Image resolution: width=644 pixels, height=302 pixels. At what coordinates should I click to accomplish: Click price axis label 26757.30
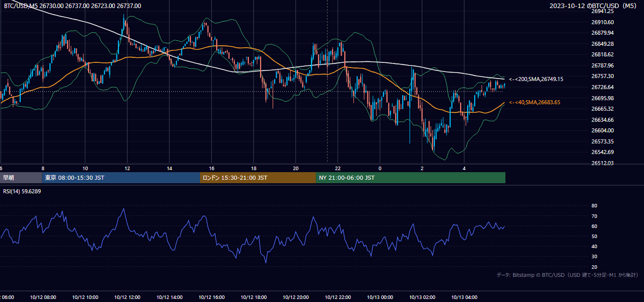[x=602, y=76]
